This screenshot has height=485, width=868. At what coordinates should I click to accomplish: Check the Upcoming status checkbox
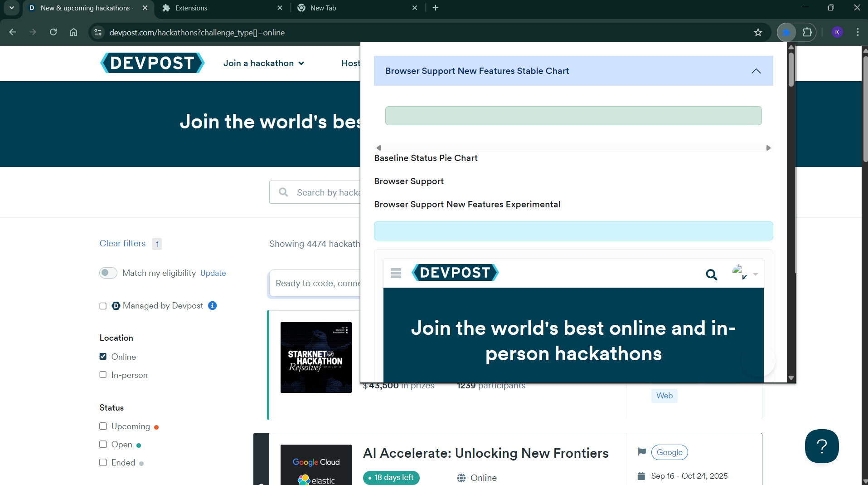[103, 426]
